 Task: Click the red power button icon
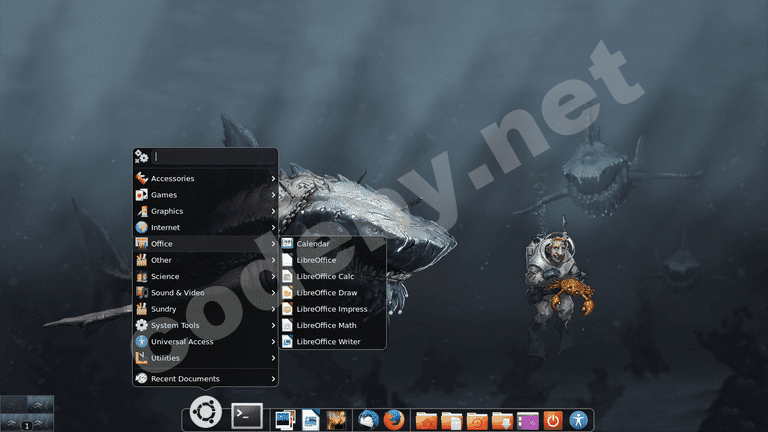(x=553, y=420)
